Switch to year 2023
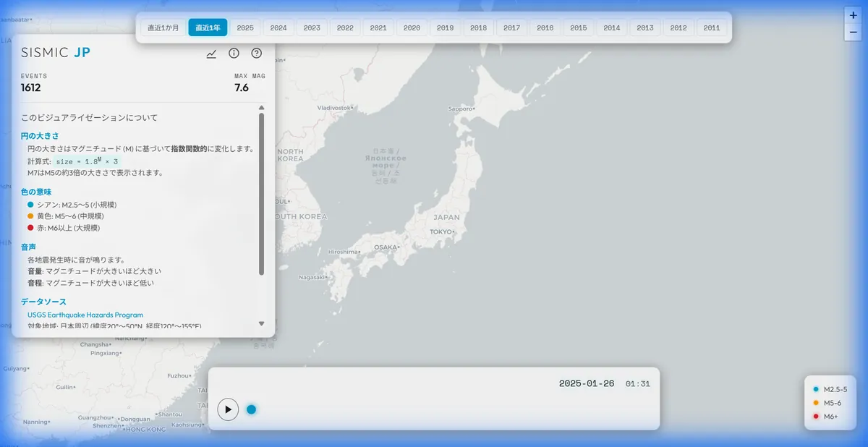Viewport: 868px width, 447px height. click(x=312, y=27)
